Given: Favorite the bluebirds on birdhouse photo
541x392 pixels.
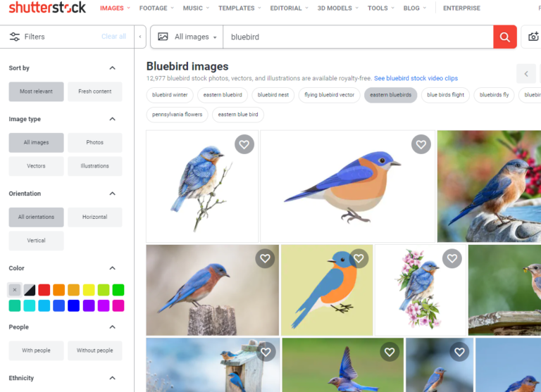Looking at the screenshot, I should 266,352.
